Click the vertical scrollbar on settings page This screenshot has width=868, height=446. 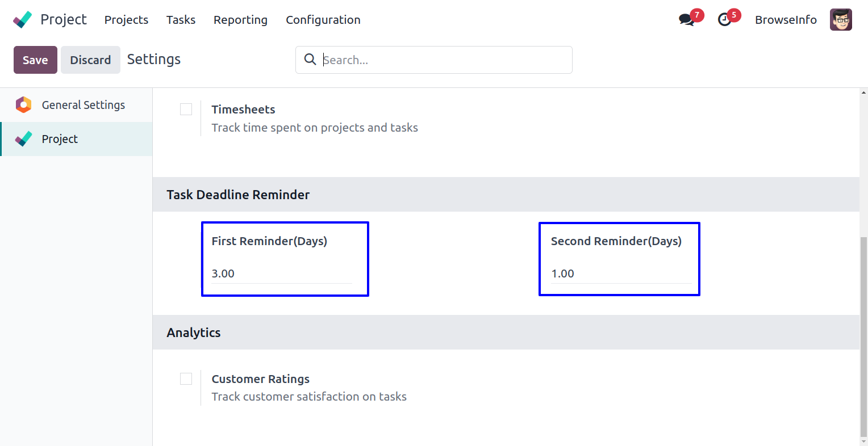click(863, 335)
